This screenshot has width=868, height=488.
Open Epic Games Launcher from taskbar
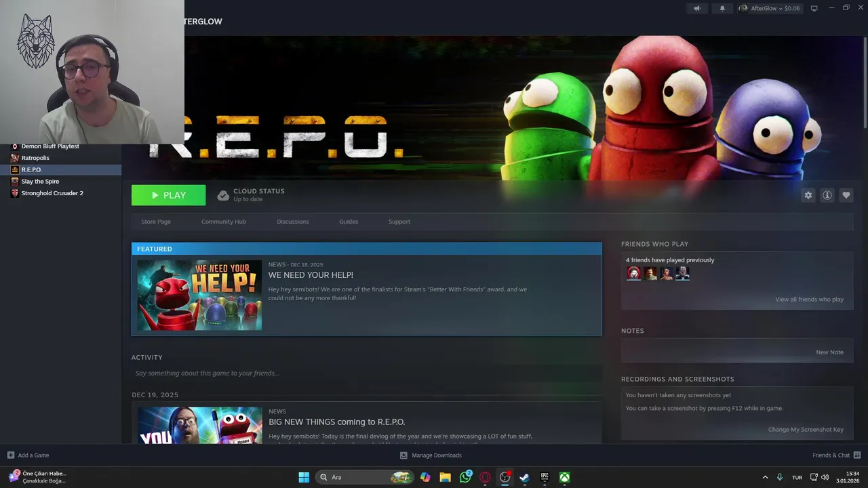tap(545, 477)
